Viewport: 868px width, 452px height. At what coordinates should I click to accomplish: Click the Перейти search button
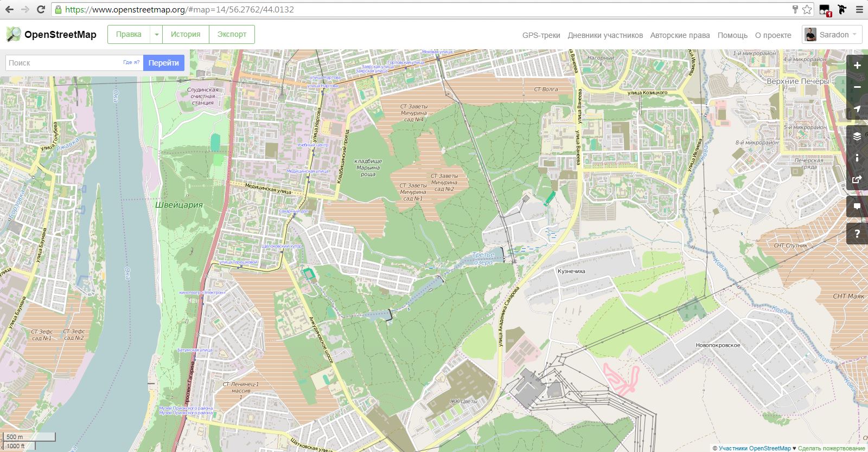click(x=164, y=63)
